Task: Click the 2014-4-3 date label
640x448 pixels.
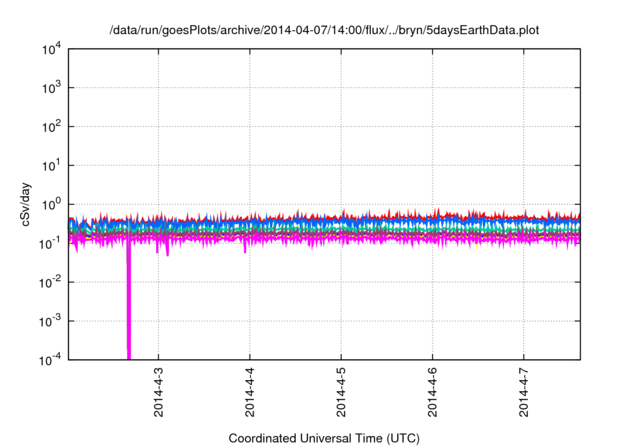Action: [158, 392]
